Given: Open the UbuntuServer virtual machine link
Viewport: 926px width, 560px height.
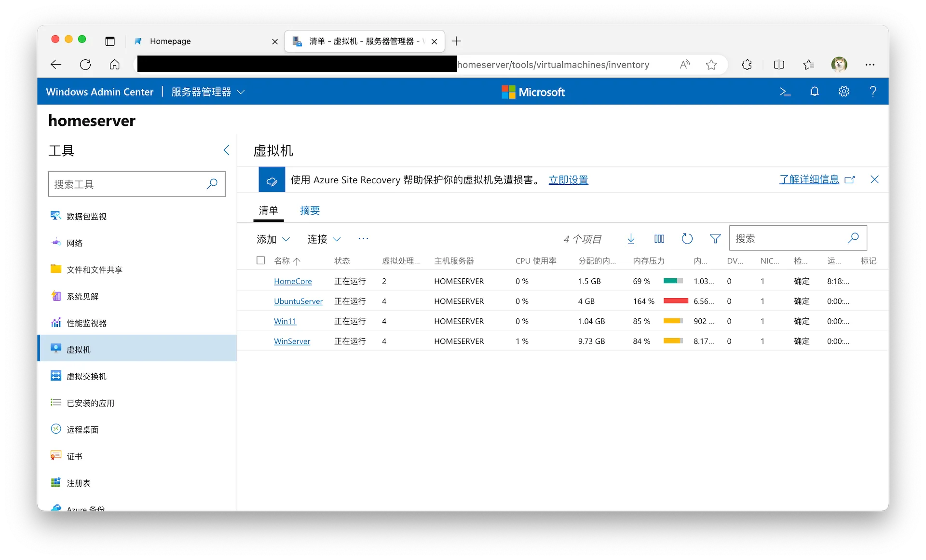Looking at the screenshot, I should pos(298,301).
